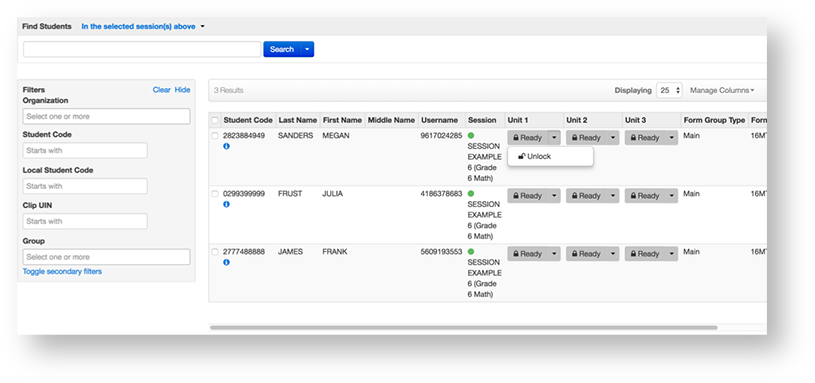
Task: Click the Clip UIN filter field
Action: click(x=85, y=221)
